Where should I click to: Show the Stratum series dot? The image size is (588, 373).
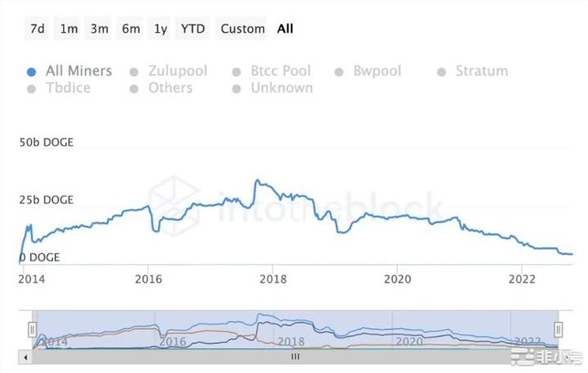point(441,71)
